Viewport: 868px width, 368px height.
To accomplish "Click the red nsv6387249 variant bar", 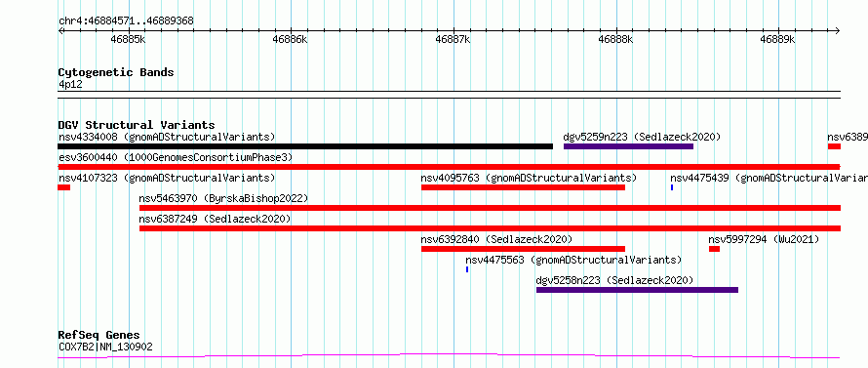I will coord(490,228).
